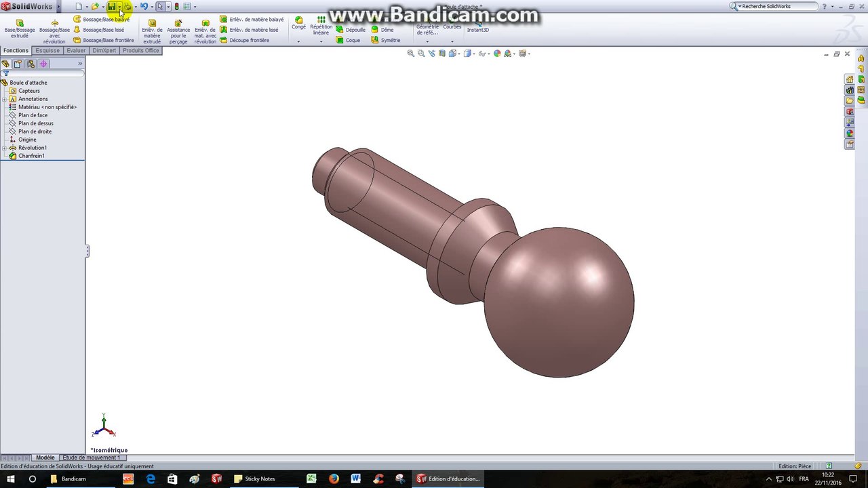The image size is (868, 488).
Task: Click Zoom to area icon
Action: [421, 54]
